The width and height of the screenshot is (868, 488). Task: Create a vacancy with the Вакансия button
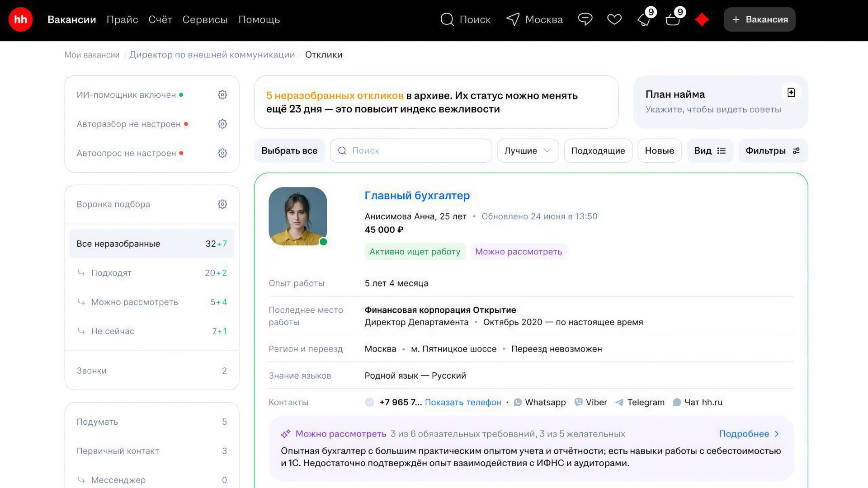click(759, 19)
